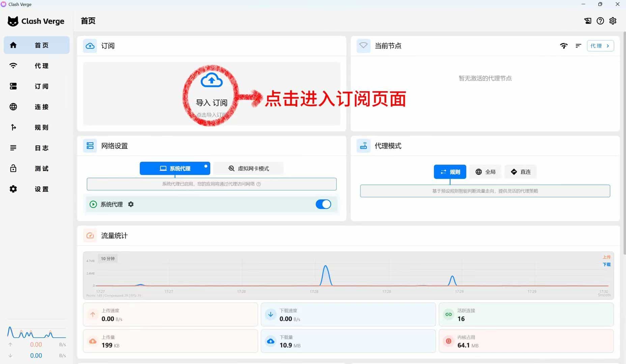626x364 pixels.
Task: Click the 当前节点 card title text
Action: click(388, 46)
